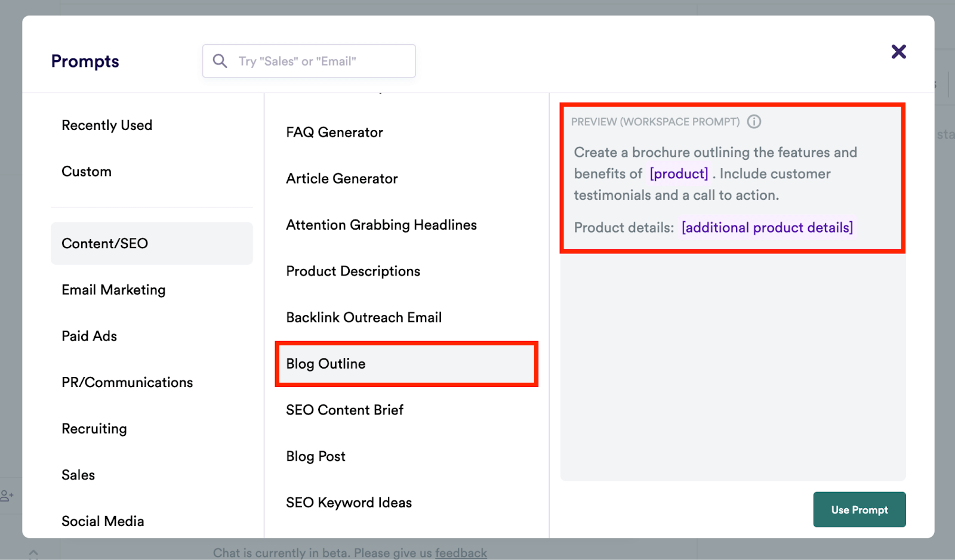Pick the Article Generator prompt
This screenshot has width=955, height=560.
coord(341,179)
